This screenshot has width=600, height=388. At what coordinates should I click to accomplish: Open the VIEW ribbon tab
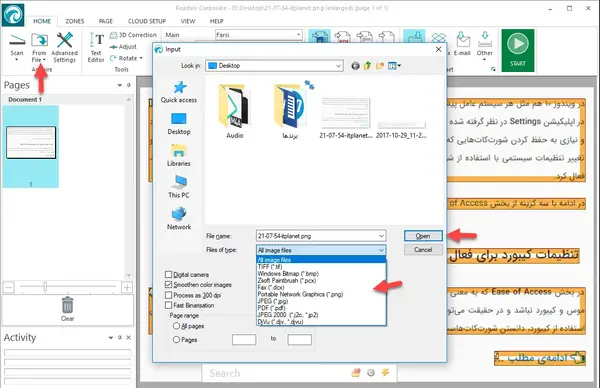click(188, 21)
